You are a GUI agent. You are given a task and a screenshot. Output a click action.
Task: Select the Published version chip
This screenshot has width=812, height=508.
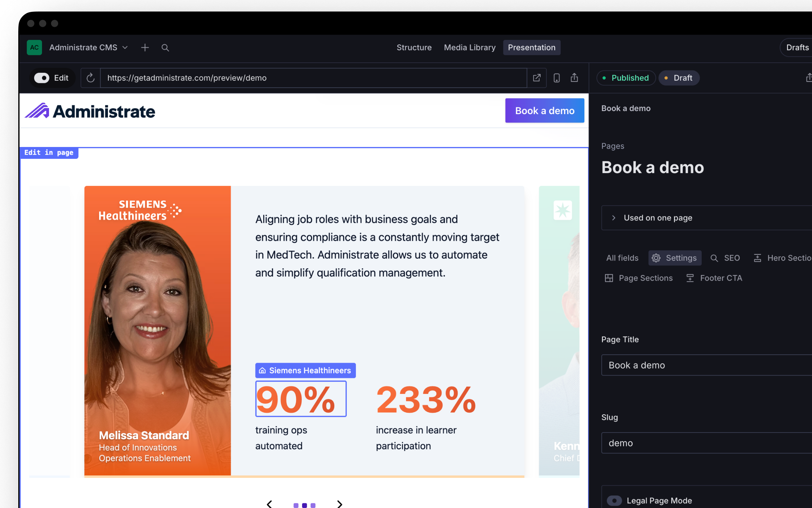tap(626, 78)
